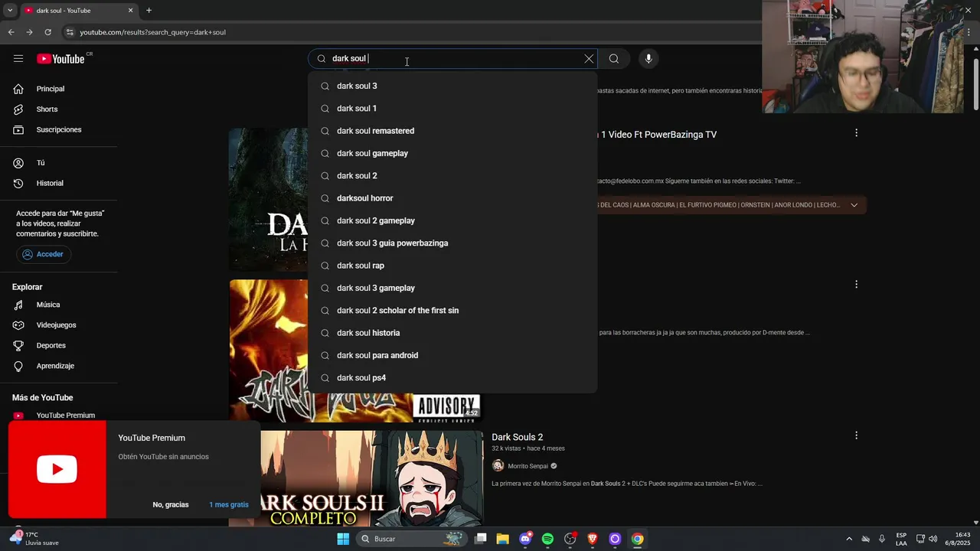Open more options for Dark Souls 2 video
This screenshot has height=551, width=980.
856,435
